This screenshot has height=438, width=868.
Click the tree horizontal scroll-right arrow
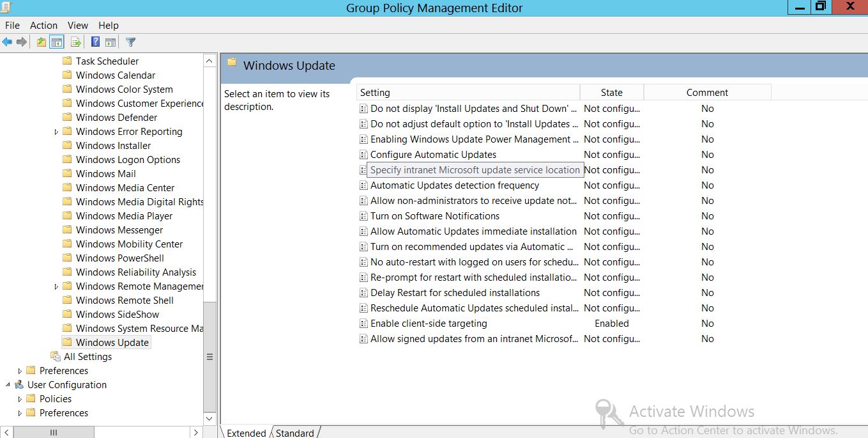(196, 432)
